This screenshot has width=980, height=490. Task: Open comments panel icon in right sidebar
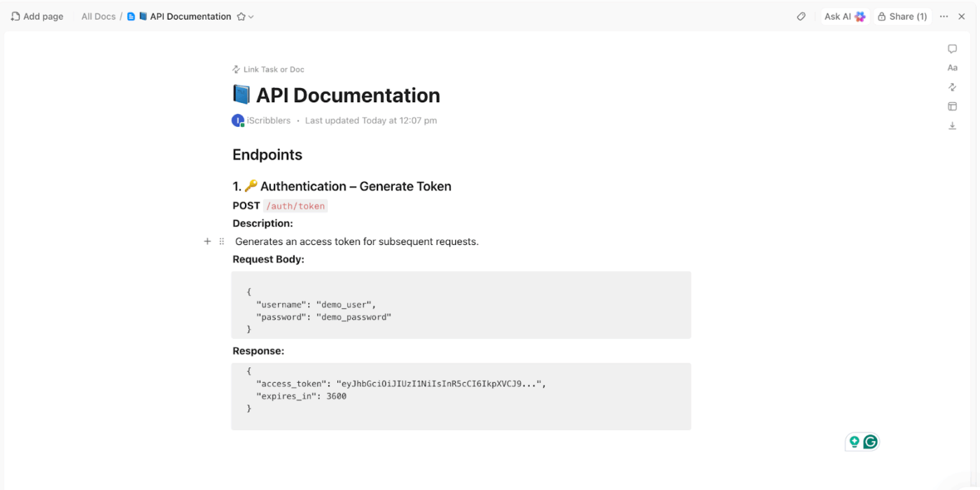pos(952,49)
